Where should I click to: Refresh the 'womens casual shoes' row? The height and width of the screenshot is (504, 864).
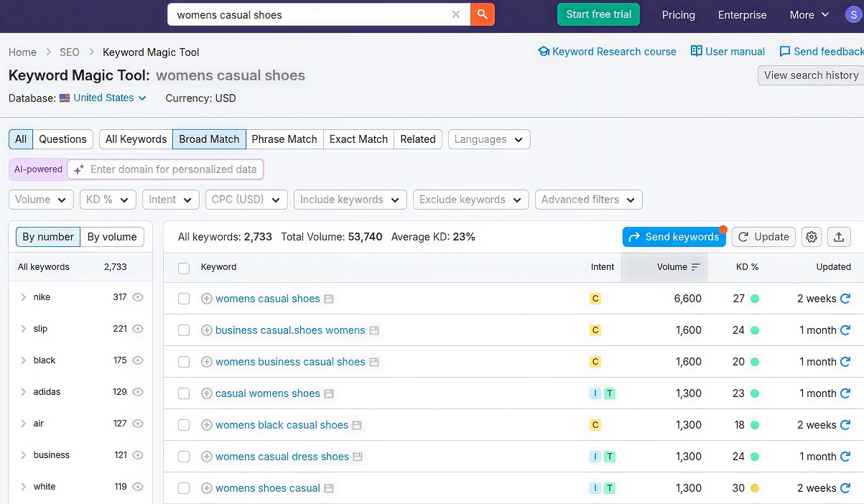coord(845,299)
